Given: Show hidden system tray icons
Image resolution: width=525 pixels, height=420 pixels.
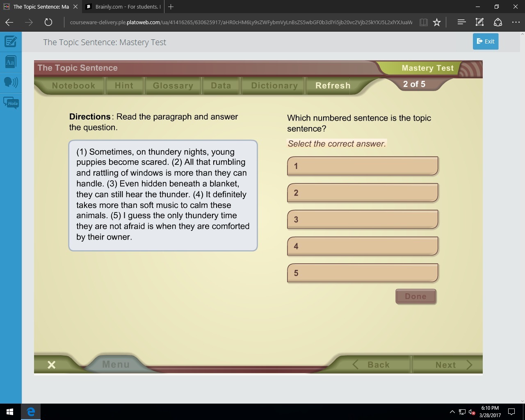Looking at the screenshot, I should pyautogui.click(x=452, y=412).
